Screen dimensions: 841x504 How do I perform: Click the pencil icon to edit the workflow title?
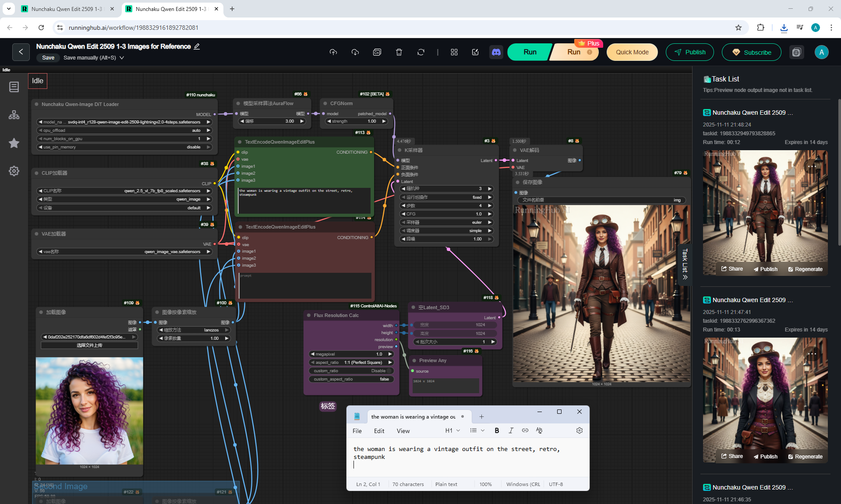pos(197,46)
